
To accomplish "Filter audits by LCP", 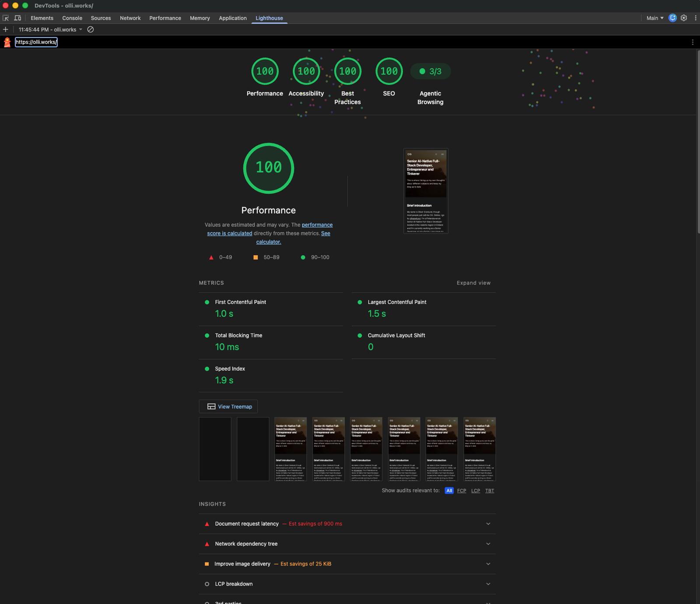I will coord(476,491).
